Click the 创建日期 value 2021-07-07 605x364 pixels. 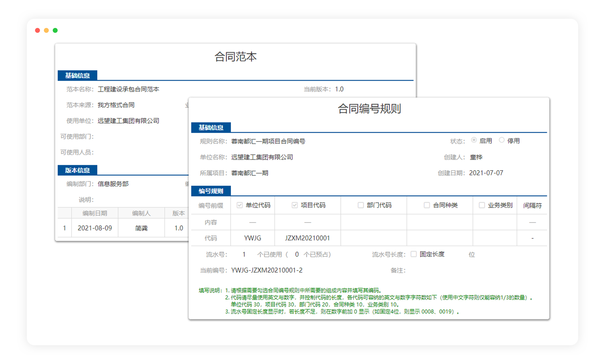pos(486,173)
